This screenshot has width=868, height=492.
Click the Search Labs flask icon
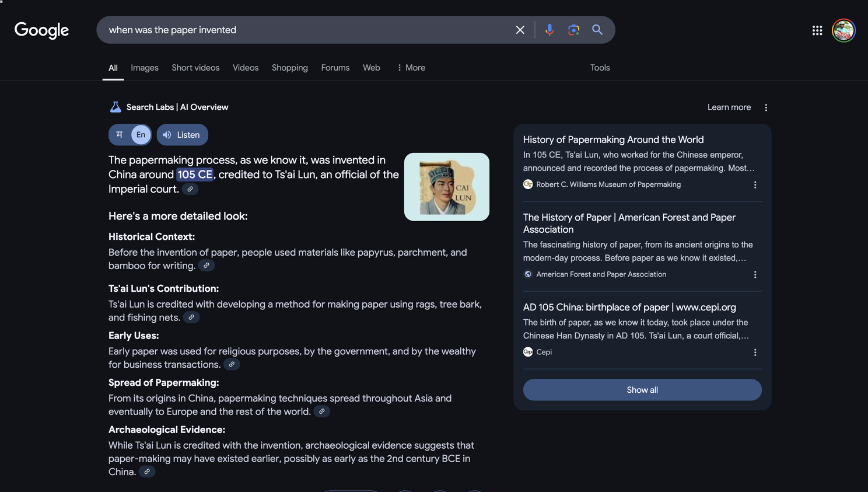pyautogui.click(x=116, y=107)
